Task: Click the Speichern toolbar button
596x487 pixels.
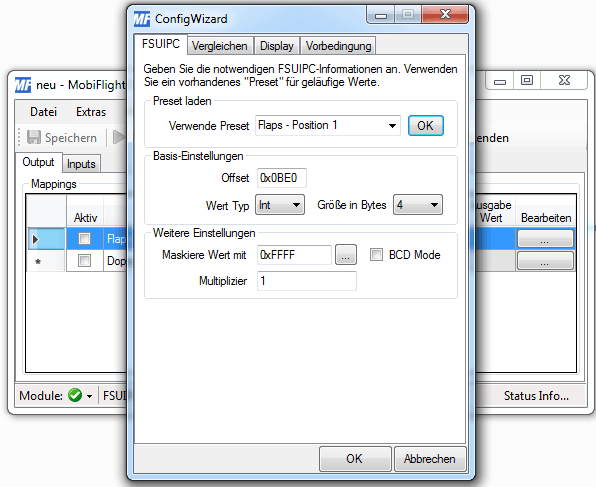Action: point(62,137)
